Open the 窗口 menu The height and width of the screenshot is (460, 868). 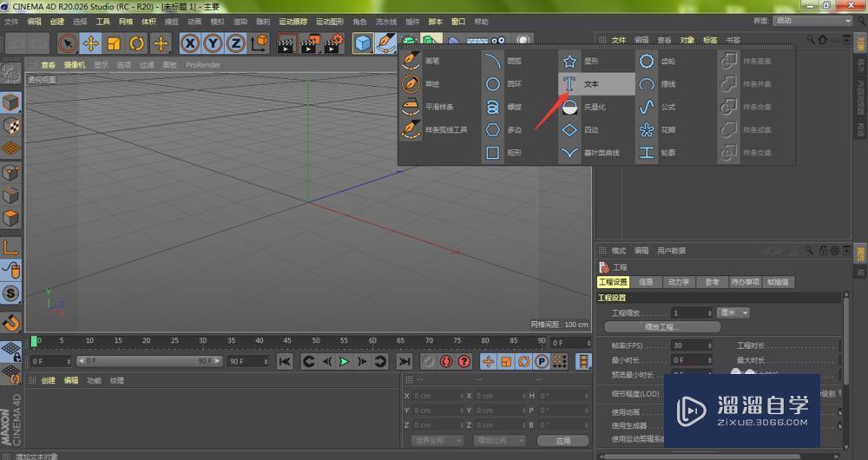click(458, 22)
